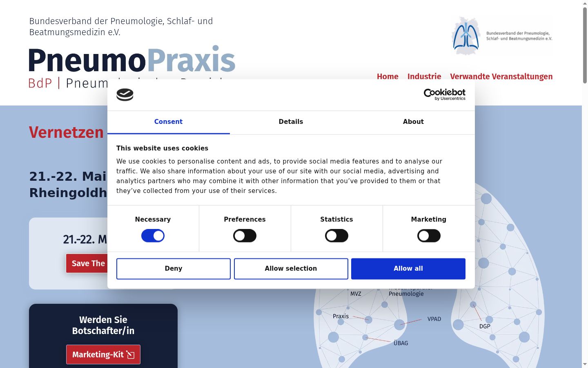588x368 pixels.
Task: Click the 'Necessary' category label
Action: pos(153,219)
